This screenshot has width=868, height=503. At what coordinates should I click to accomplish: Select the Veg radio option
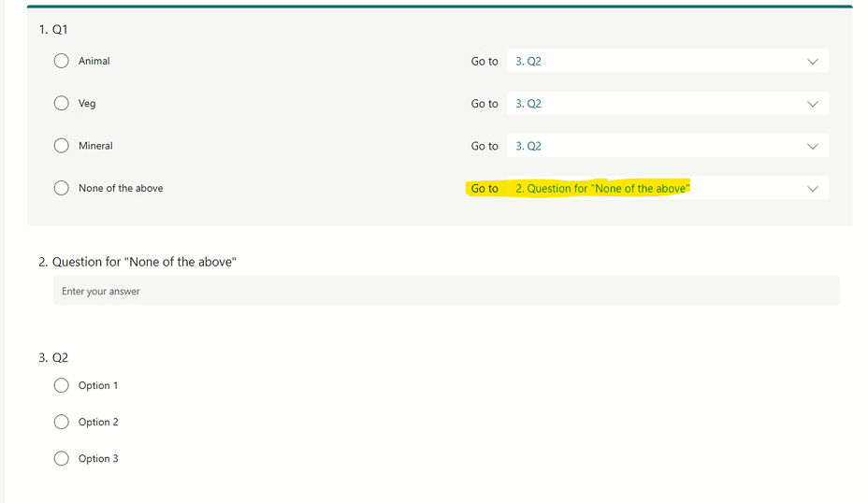point(62,103)
